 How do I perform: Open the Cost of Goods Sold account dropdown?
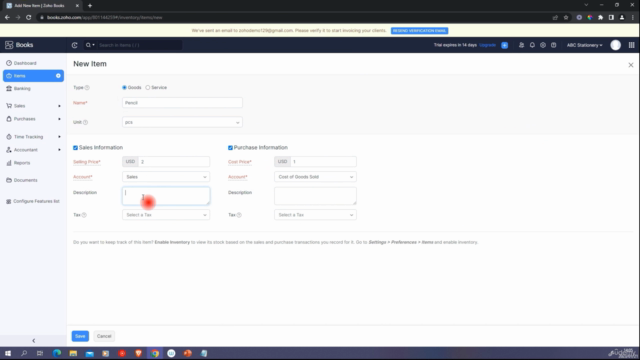315,177
